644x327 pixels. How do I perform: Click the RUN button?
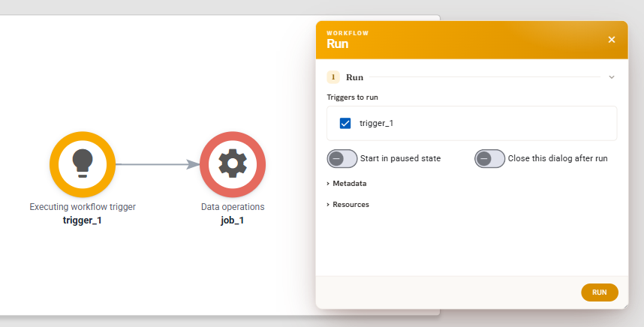click(x=600, y=292)
